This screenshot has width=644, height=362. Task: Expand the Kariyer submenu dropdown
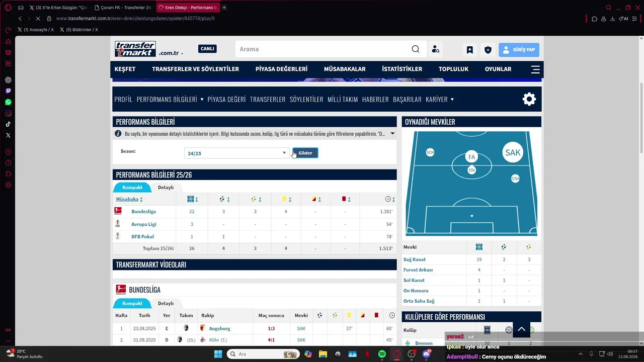452,100
